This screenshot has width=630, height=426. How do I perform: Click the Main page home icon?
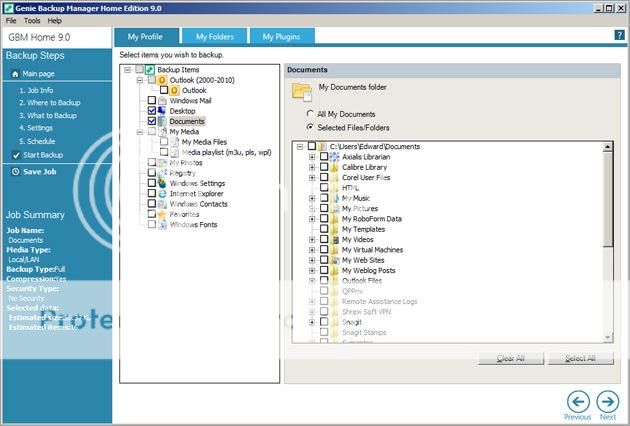15,74
